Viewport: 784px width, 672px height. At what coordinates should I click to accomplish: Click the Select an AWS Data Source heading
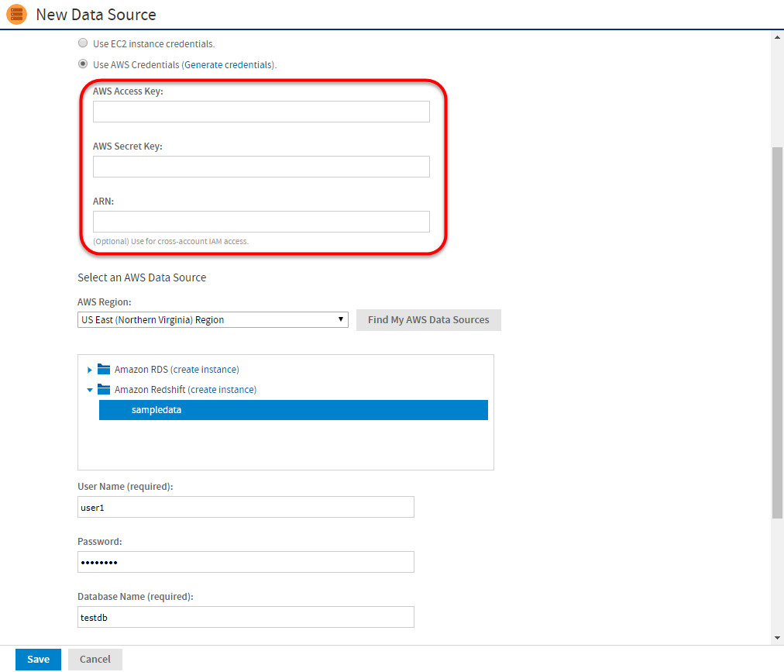point(142,277)
